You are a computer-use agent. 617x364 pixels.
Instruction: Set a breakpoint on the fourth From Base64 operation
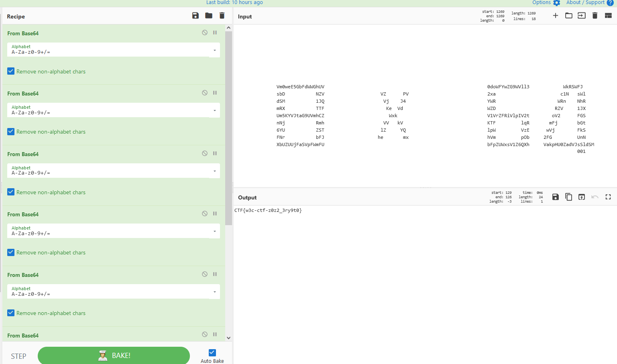click(x=215, y=214)
